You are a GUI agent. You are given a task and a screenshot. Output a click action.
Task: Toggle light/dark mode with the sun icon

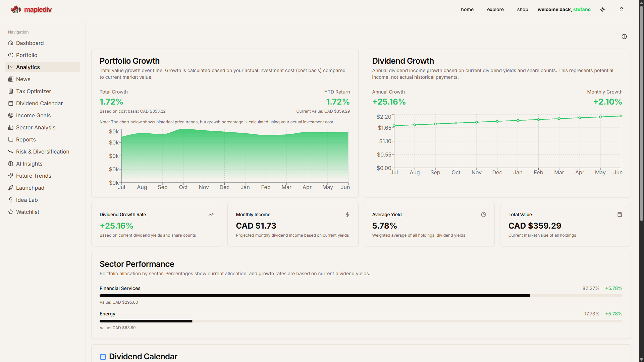[602, 9]
